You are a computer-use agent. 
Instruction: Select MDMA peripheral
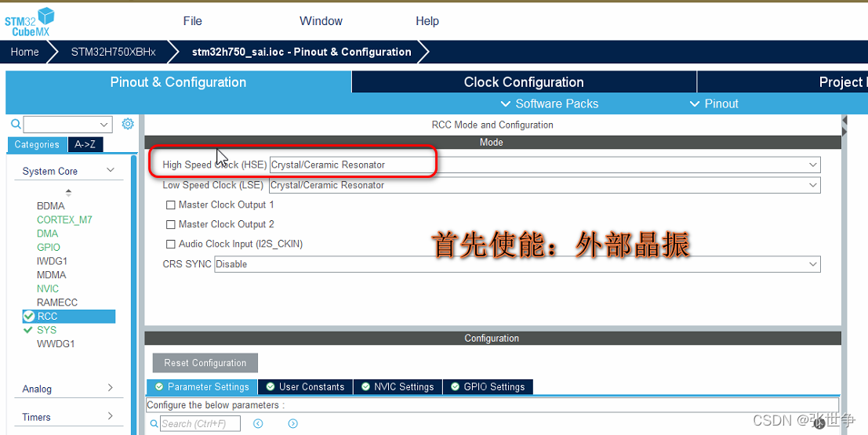(52, 275)
